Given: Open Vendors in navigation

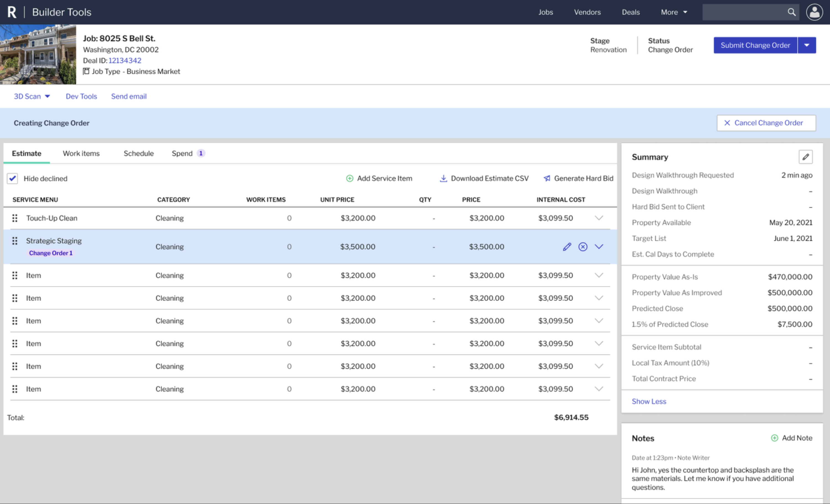Looking at the screenshot, I should (x=587, y=12).
